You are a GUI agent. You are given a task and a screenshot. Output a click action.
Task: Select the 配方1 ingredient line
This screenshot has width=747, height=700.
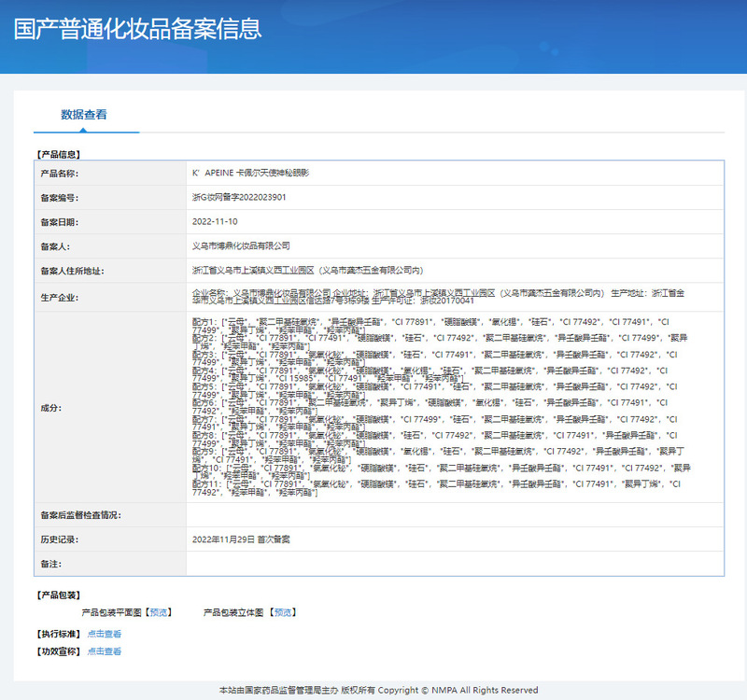[x=430, y=326]
